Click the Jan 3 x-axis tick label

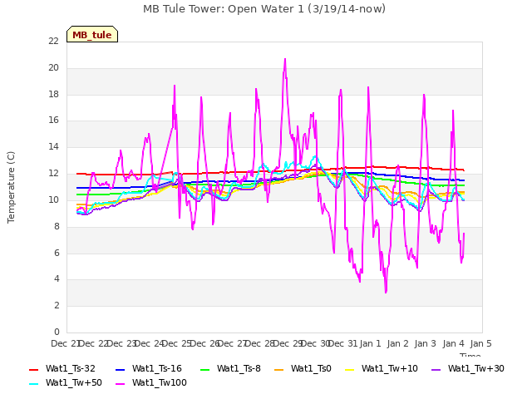[425, 343]
